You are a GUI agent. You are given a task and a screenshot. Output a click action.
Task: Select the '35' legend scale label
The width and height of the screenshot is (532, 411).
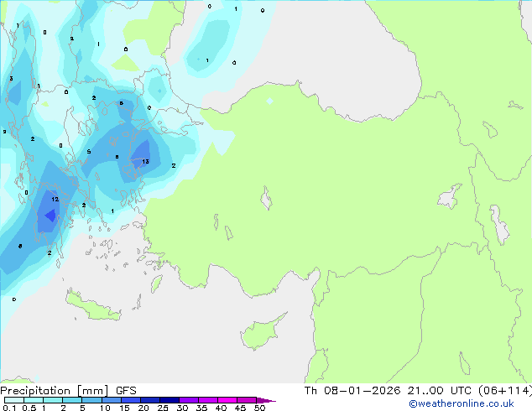(202, 408)
